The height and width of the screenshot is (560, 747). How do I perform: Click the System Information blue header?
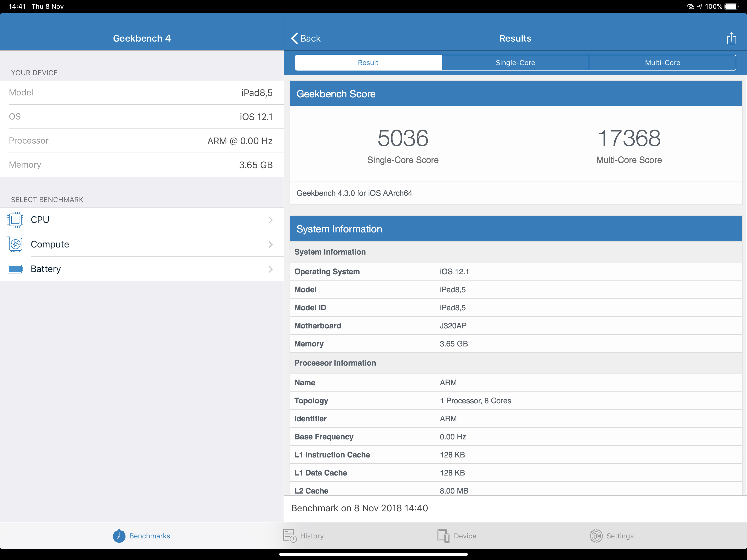(x=516, y=229)
